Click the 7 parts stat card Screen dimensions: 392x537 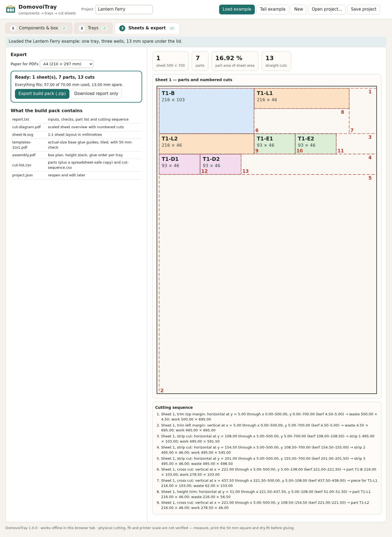(200, 61)
